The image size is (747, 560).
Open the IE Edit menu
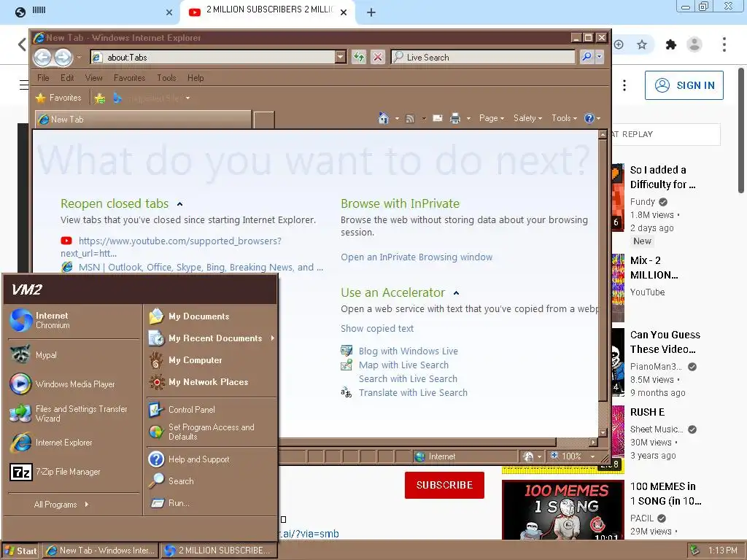point(67,77)
